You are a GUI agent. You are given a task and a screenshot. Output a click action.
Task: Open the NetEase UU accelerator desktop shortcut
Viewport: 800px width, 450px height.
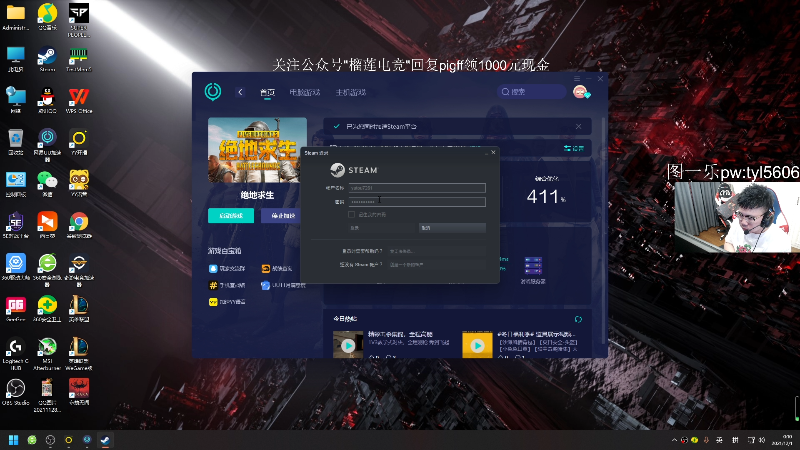[47, 144]
